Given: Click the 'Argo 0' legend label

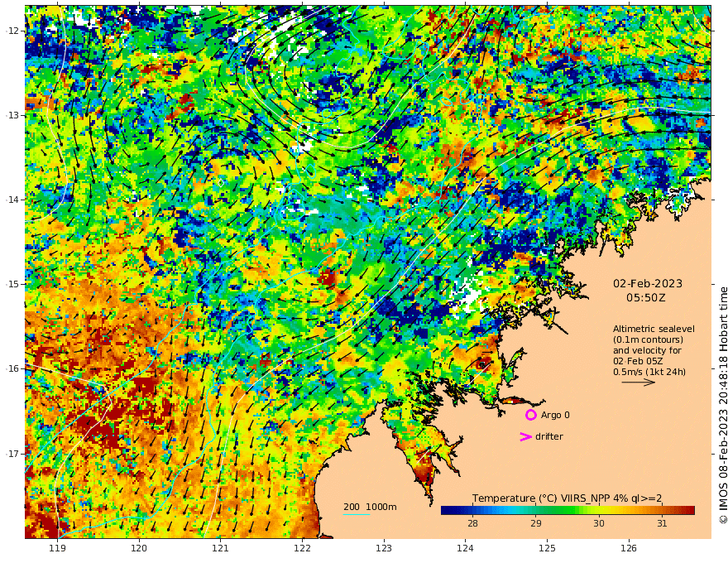Looking at the screenshot, I should point(555,415).
